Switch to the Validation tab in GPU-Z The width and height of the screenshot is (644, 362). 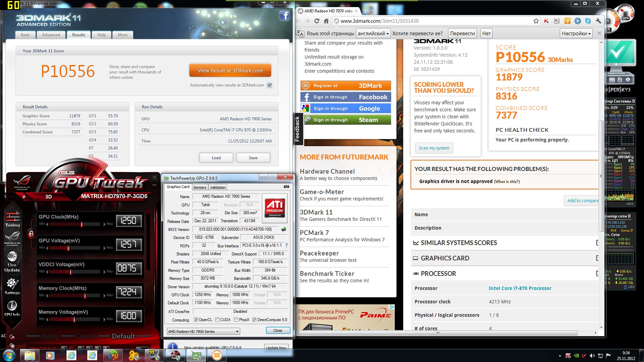[218, 187]
